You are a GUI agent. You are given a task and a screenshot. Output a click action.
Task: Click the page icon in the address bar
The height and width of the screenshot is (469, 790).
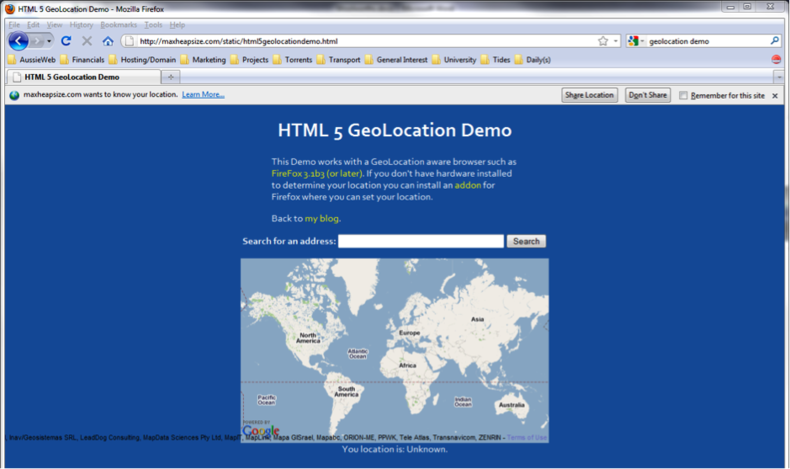[x=129, y=41]
